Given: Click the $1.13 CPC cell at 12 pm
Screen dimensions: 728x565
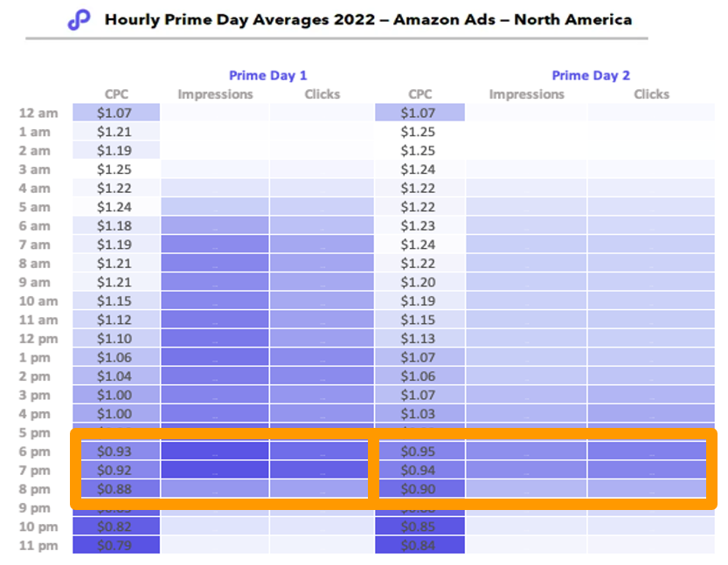Looking at the screenshot, I should point(419,339).
